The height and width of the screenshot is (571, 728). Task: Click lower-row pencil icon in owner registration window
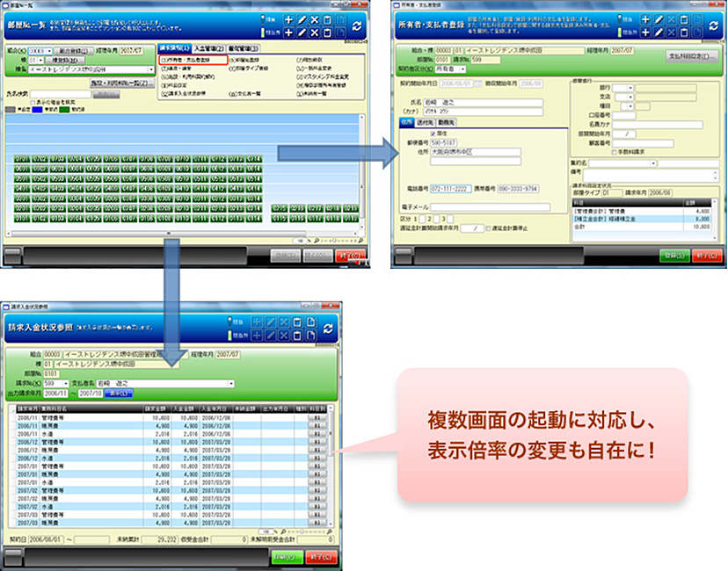pyautogui.click(x=659, y=32)
